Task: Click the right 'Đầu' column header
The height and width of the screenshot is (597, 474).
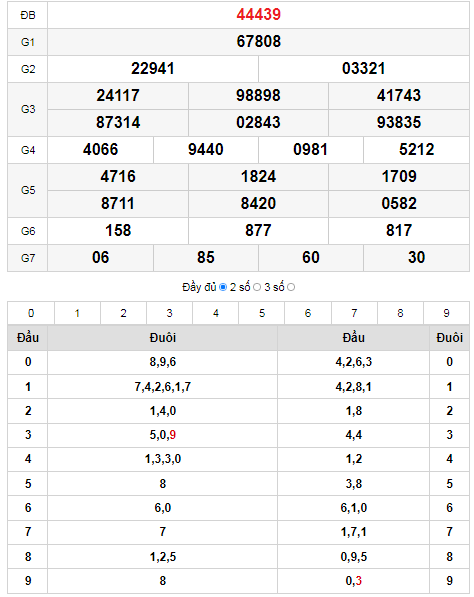Action: tap(353, 338)
